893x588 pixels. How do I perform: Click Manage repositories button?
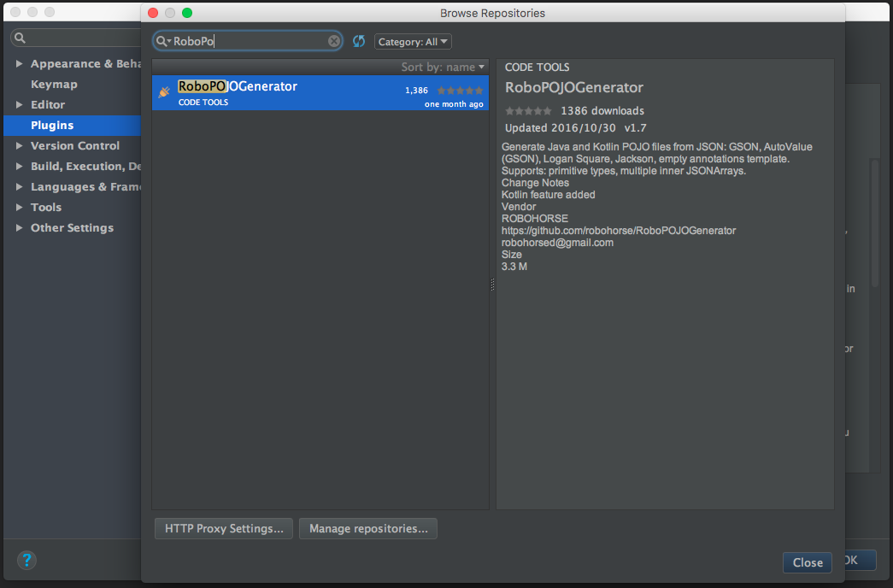click(x=368, y=529)
